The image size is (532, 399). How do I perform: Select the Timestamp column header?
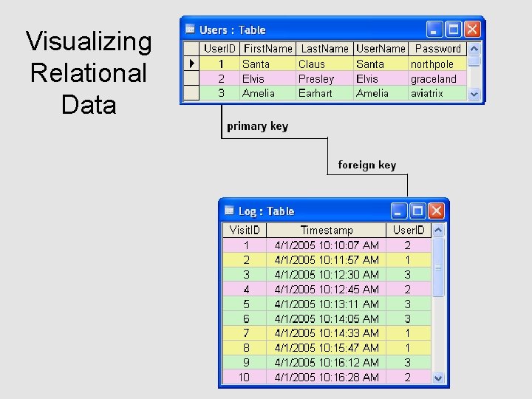tap(327, 230)
